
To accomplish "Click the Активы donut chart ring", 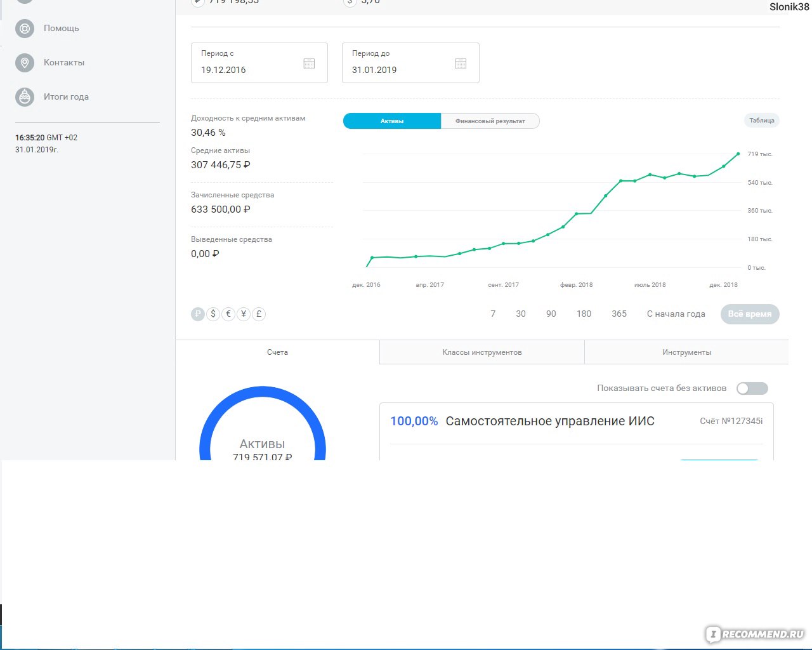I will [x=263, y=392].
